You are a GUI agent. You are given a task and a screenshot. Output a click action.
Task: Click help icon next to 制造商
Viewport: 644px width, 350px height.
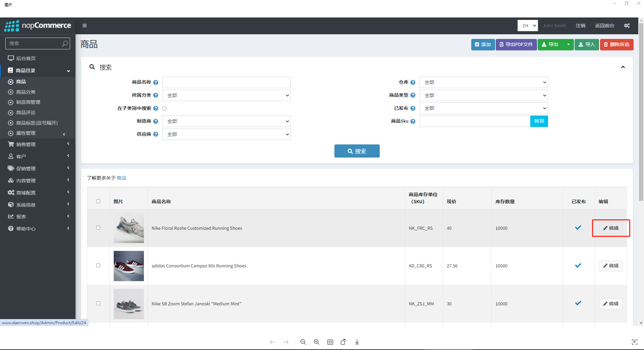(156, 121)
